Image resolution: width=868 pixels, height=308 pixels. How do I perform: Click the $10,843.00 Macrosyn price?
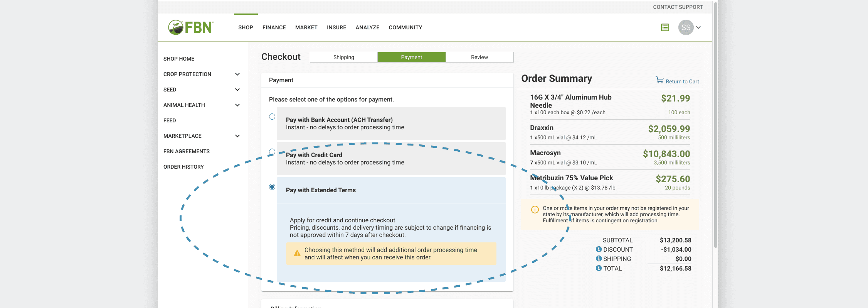click(666, 154)
